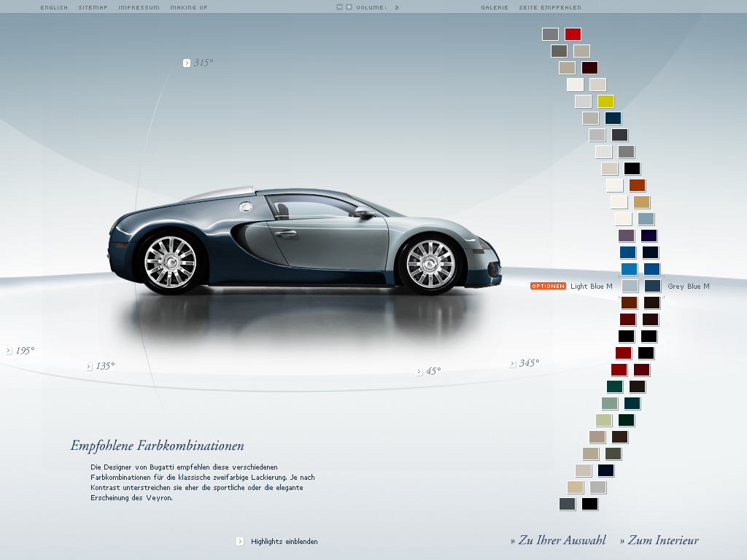747x560 pixels.
Task: Open the orange Optionen button
Action: click(x=548, y=287)
